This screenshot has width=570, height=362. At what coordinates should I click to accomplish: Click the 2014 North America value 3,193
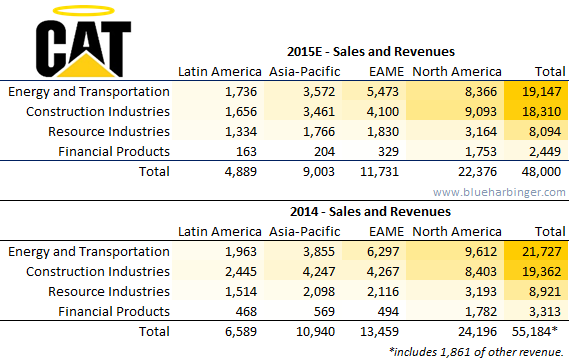[481, 291]
